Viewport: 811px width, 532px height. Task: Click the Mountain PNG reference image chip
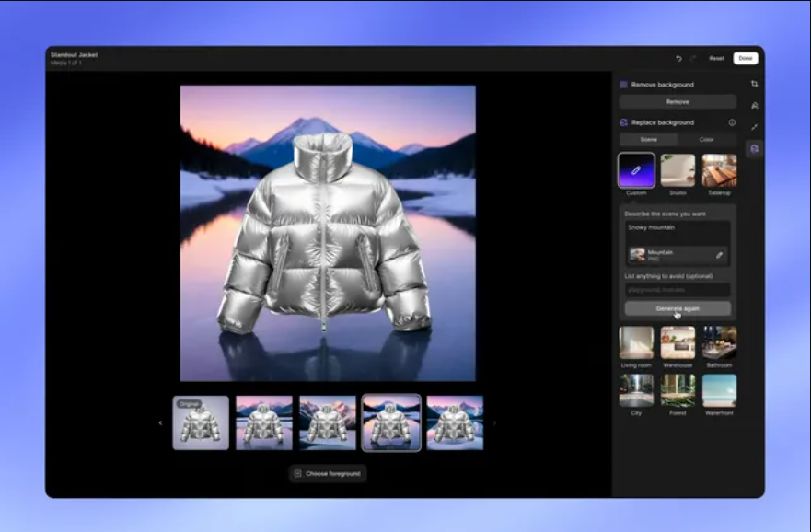(678, 255)
